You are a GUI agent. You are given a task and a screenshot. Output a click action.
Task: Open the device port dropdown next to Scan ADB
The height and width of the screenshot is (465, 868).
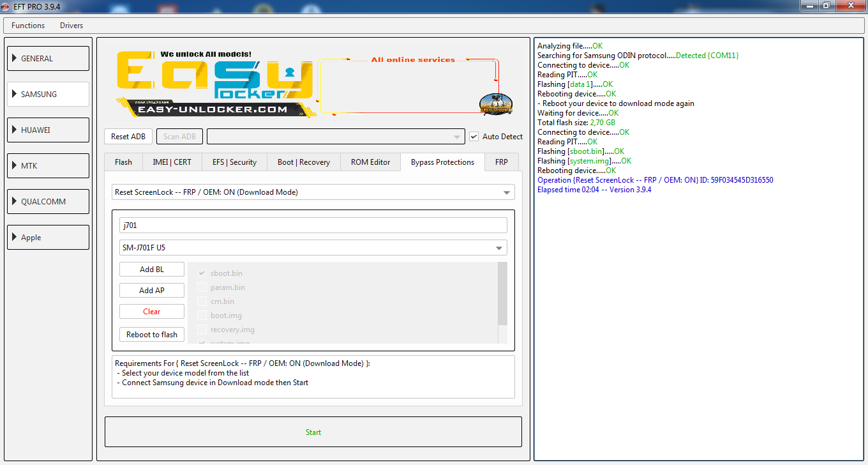coord(336,136)
